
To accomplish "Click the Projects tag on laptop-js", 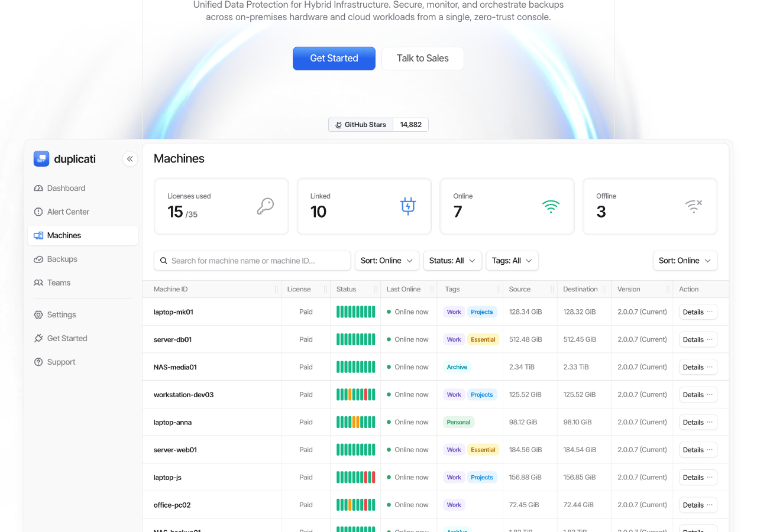I will tap(482, 478).
